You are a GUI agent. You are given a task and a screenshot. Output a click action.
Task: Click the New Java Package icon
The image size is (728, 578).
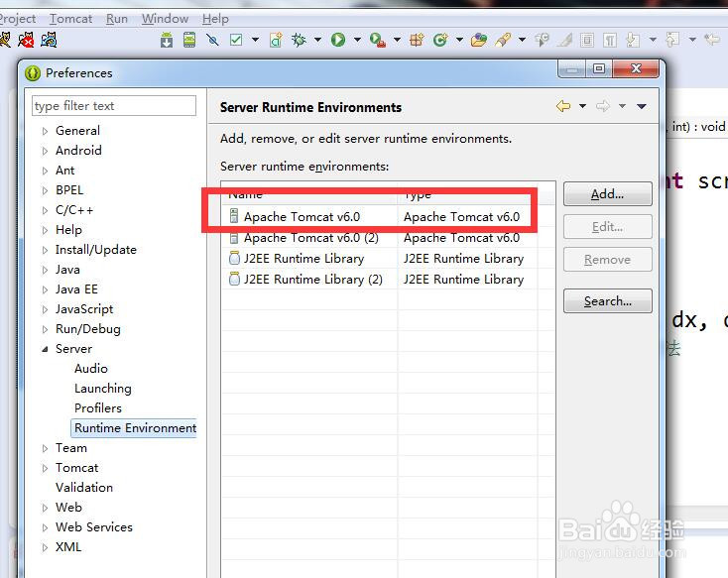pyautogui.click(x=417, y=40)
